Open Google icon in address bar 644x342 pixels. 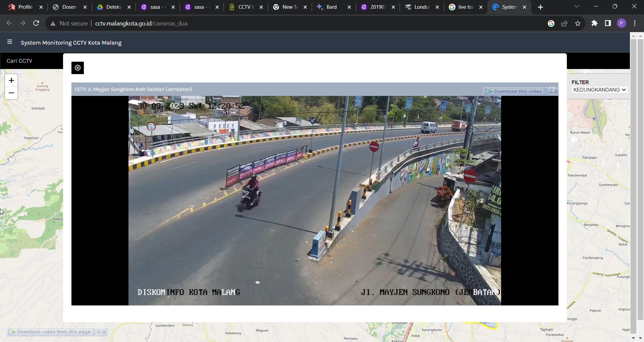[551, 23]
